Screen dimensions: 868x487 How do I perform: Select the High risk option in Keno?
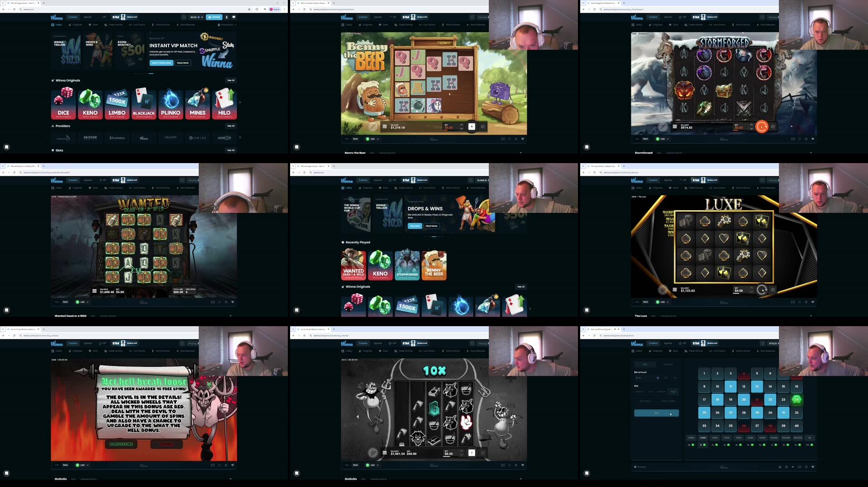tap(673, 391)
